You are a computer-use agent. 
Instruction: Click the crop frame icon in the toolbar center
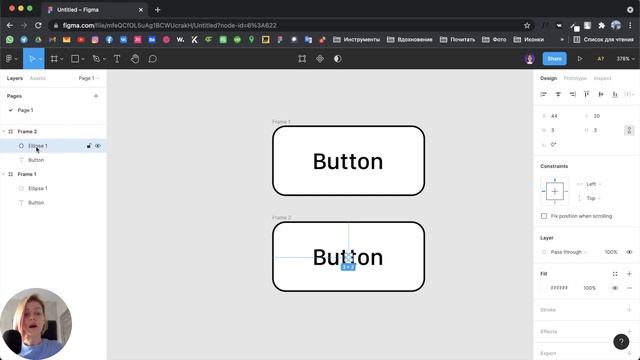[302, 59]
